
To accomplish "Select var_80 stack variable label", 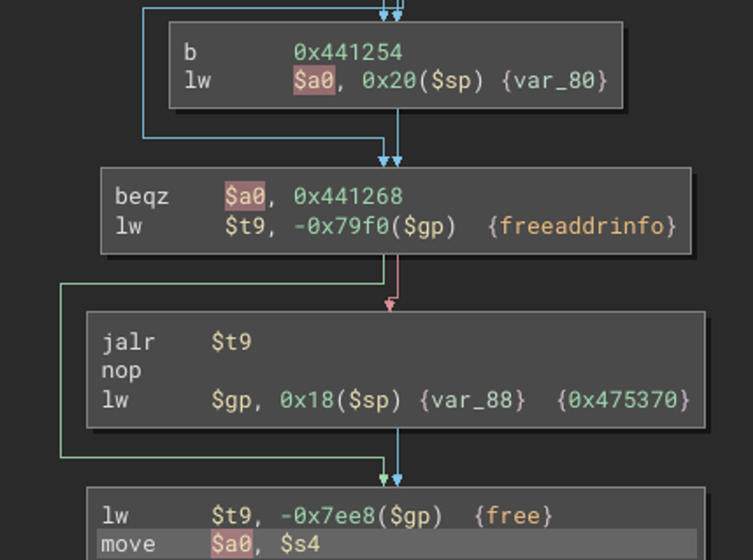I will coord(554,81).
